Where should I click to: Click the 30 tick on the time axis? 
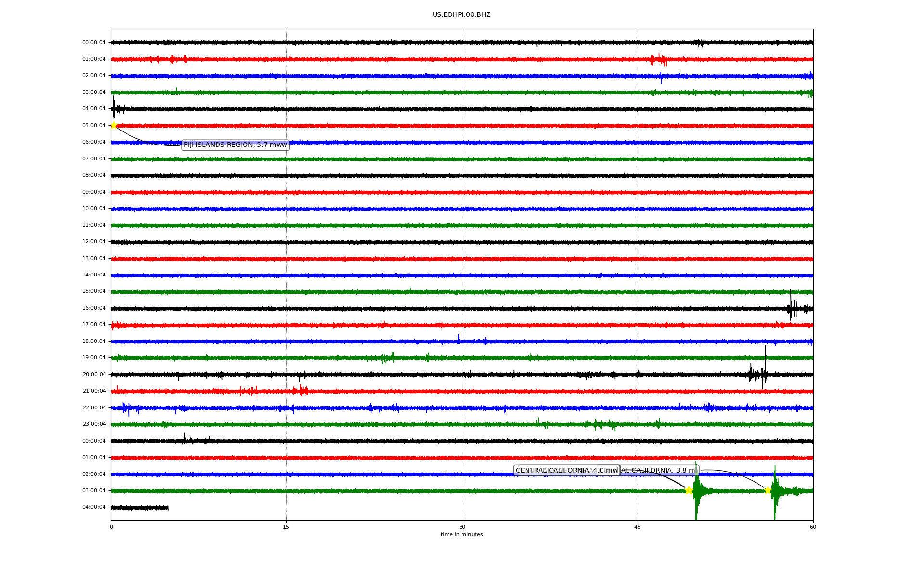pyautogui.click(x=462, y=527)
